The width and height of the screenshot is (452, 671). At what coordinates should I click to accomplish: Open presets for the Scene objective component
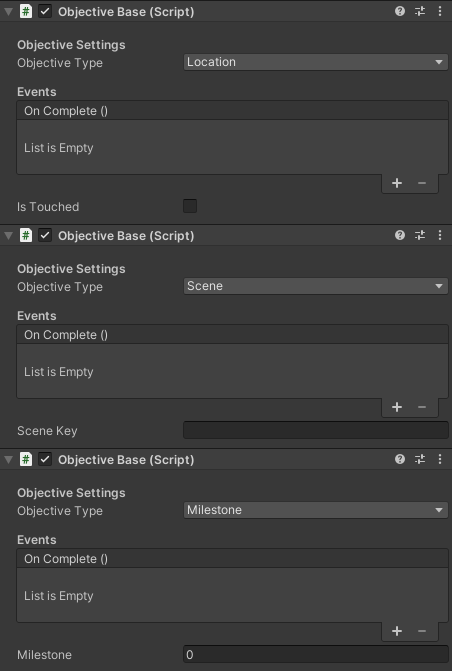420,235
